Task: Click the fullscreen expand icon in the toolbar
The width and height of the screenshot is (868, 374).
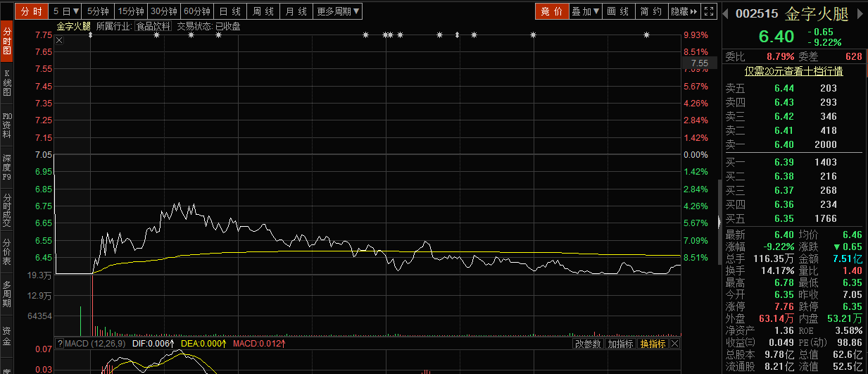Action: pos(709,11)
